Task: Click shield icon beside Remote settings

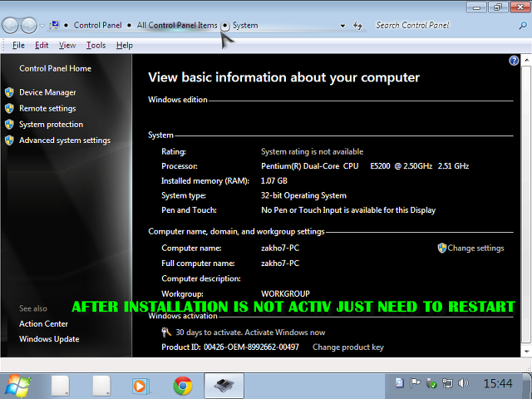Action: click(x=9, y=109)
